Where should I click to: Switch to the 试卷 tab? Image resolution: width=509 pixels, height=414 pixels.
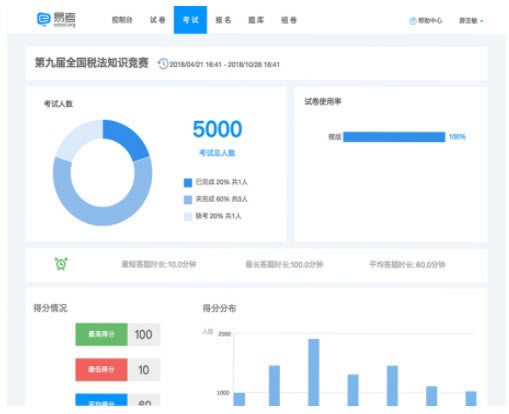[x=157, y=20]
